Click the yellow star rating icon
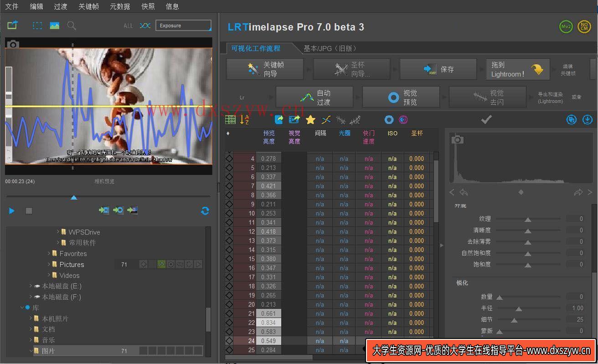The width and height of the screenshot is (598, 364). point(311,120)
